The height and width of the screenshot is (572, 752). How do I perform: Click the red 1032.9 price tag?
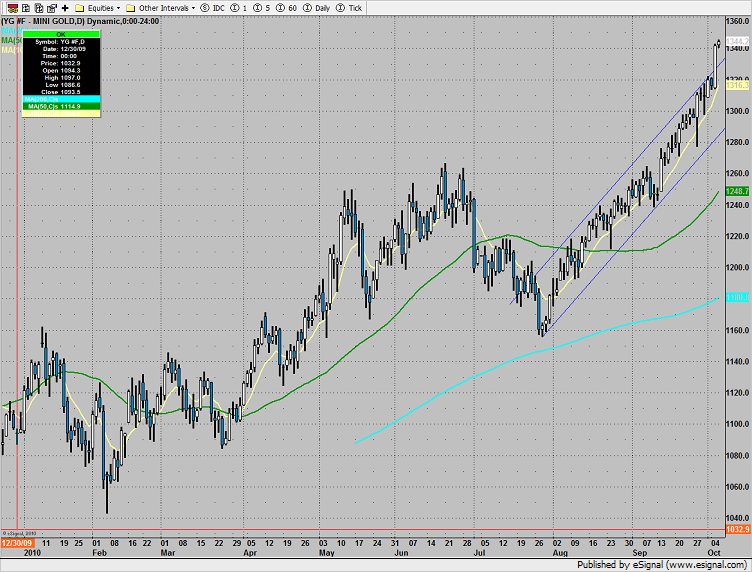738,529
